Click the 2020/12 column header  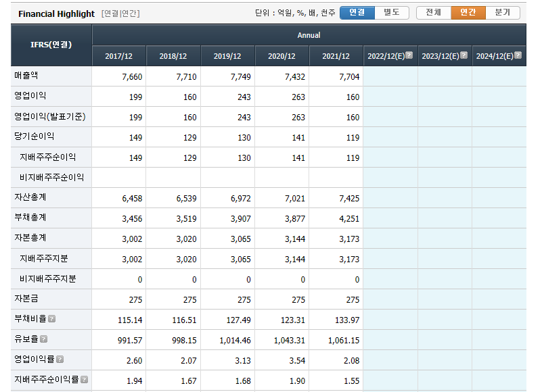281,56
